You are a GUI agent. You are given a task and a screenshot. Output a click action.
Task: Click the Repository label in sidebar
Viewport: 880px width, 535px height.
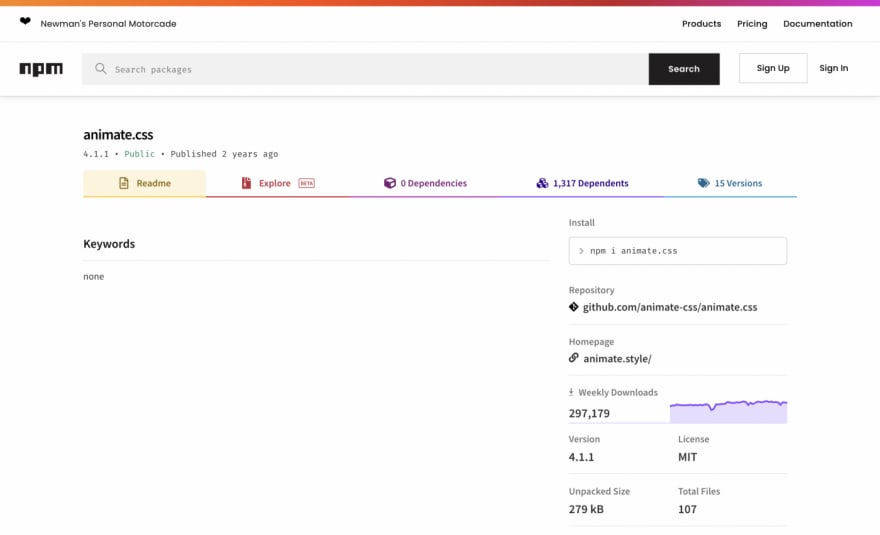[592, 290]
